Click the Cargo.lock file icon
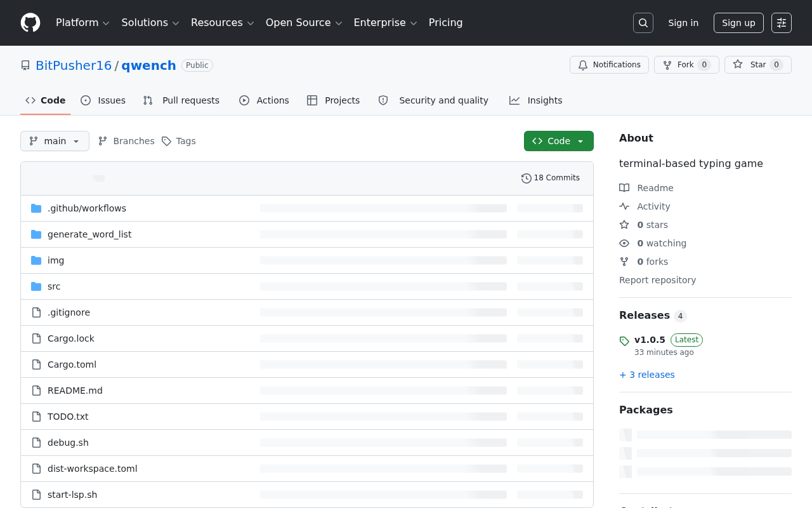This screenshot has width=812, height=508. point(36,338)
